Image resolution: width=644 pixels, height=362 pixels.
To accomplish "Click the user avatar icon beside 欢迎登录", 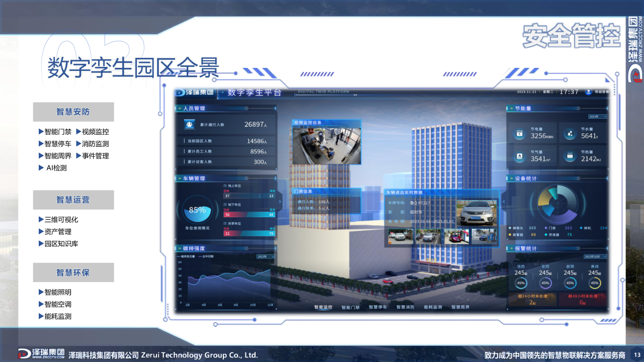I will pos(588,92).
